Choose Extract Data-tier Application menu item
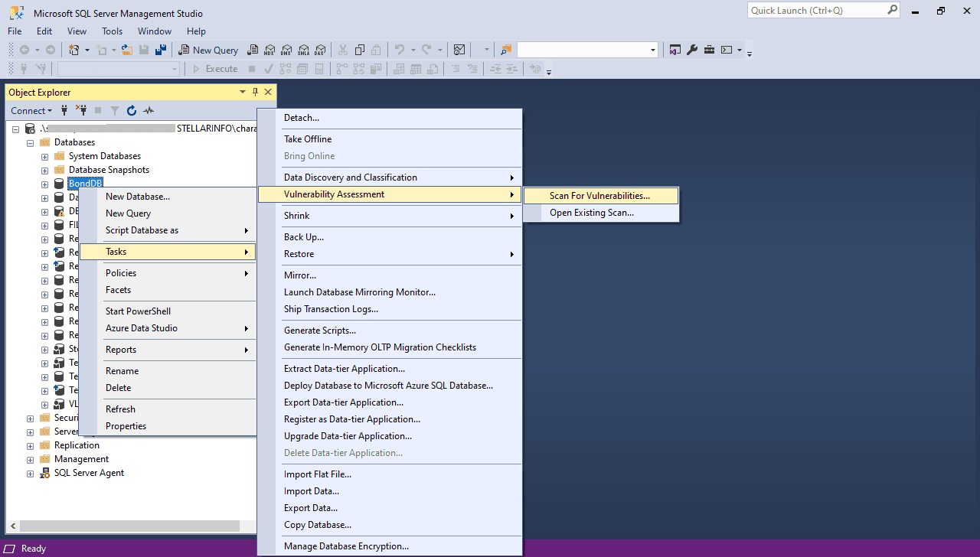Image resolution: width=980 pixels, height=557 pixels. [390, 369]
